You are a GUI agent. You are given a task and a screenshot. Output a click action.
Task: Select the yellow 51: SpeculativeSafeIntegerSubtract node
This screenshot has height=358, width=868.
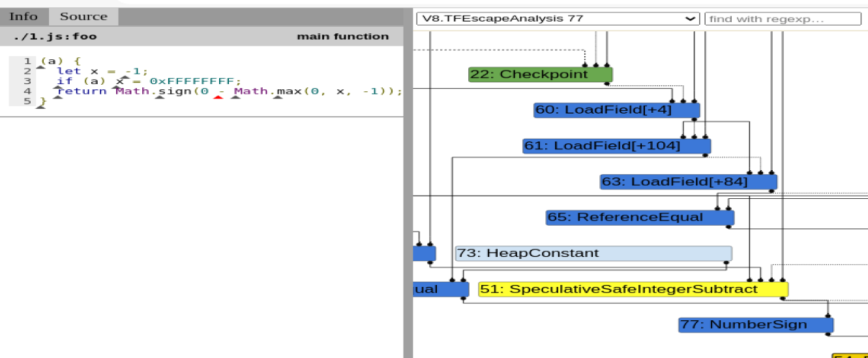tap(633, 289)
